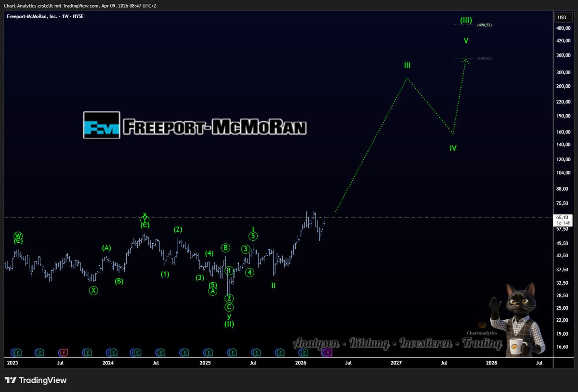Click the purple upcoming earnings marker
578x392 pixels.
coord(328,353)
